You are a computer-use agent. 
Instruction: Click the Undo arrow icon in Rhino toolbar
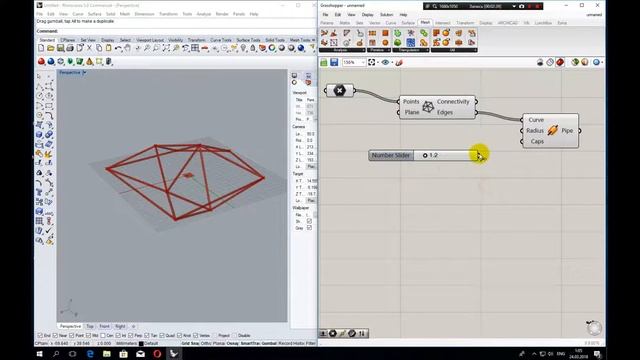click(118, 48)
